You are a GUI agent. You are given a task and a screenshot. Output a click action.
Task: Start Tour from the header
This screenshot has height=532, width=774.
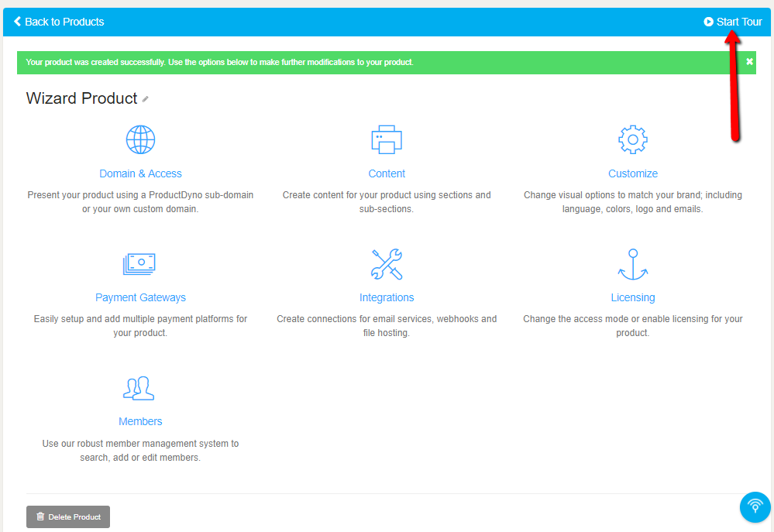pyautogui.click(x=732, y=22)
